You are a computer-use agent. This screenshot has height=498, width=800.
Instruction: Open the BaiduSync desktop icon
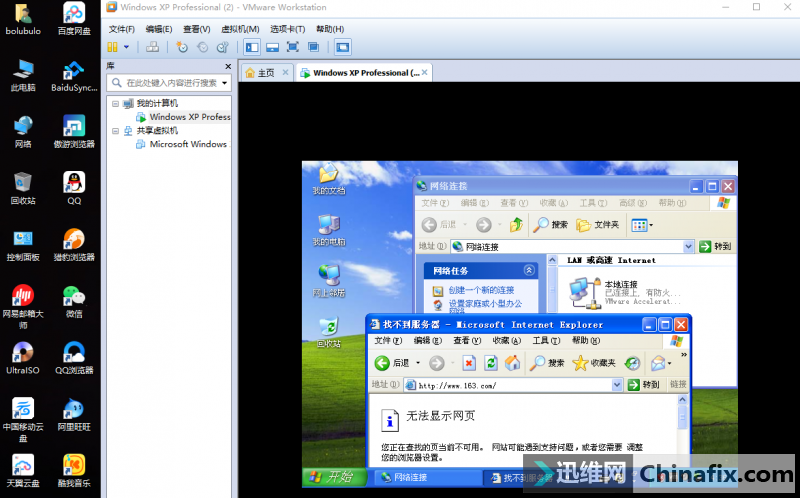tap(74, 76)
